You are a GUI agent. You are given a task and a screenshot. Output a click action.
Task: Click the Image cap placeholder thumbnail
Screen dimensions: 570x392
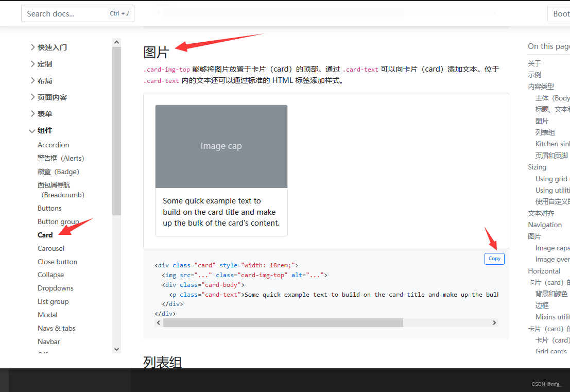click(x=221, y=146)
